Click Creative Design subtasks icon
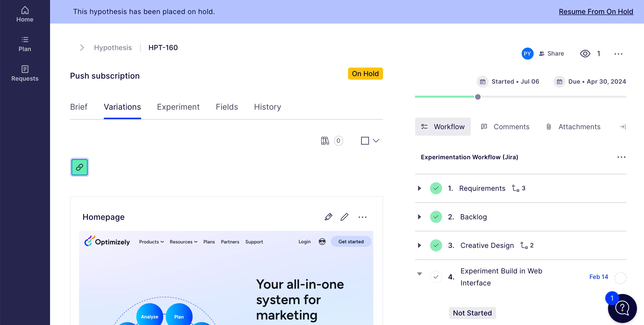This screenshot has height=325, width=644. tap(524, 245)
